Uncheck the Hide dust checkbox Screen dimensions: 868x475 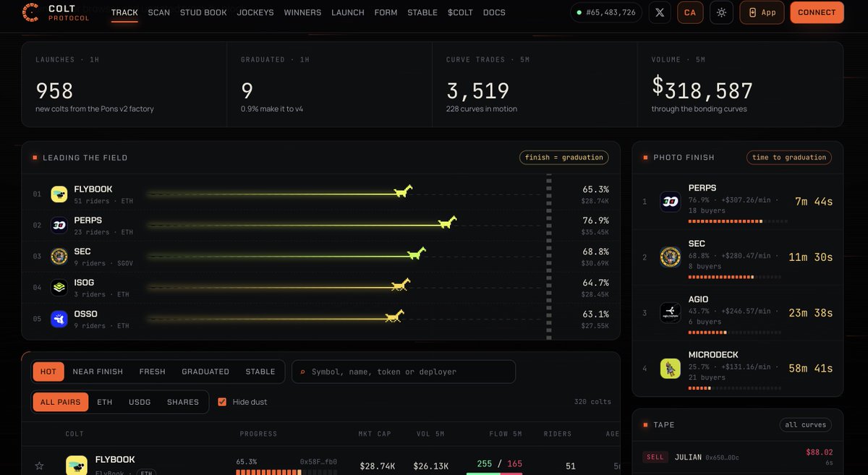click(222, 402)
